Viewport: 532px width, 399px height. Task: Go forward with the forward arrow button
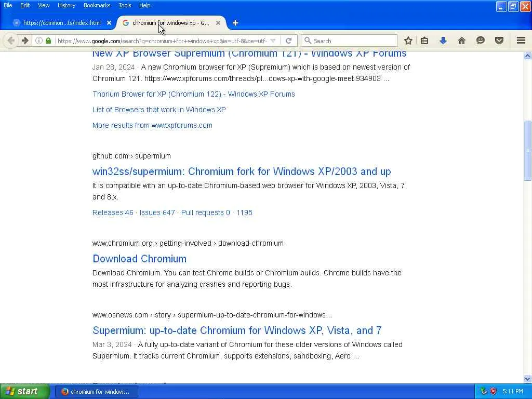(25, 41)
